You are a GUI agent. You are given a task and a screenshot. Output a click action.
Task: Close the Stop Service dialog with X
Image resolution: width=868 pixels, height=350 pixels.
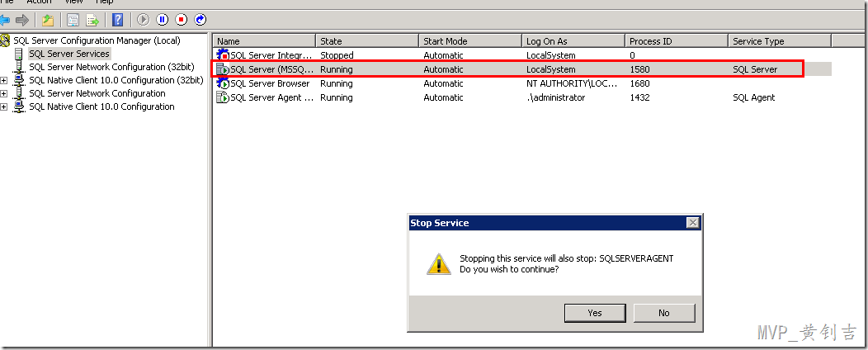click(x=692, y=223)
